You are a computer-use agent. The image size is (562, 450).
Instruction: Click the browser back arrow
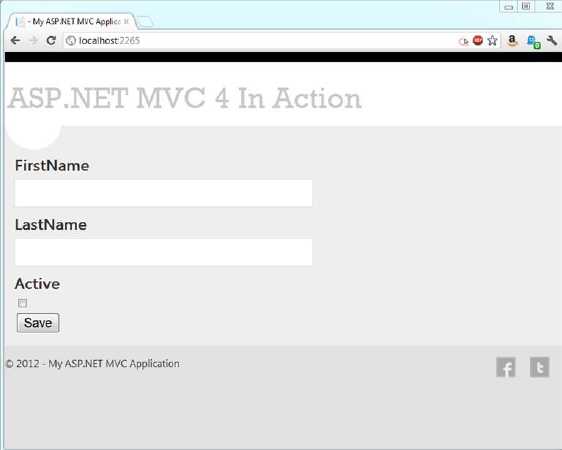[15, 40]
